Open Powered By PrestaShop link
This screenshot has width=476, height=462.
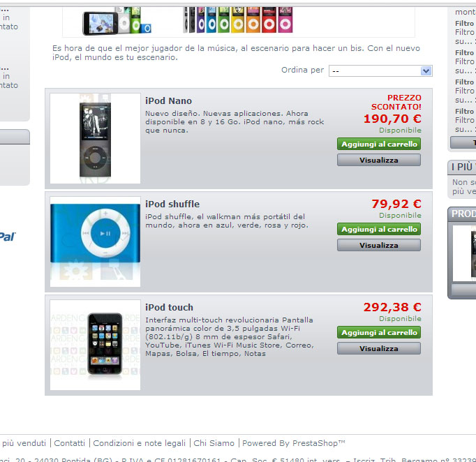[x=294, y=443]
